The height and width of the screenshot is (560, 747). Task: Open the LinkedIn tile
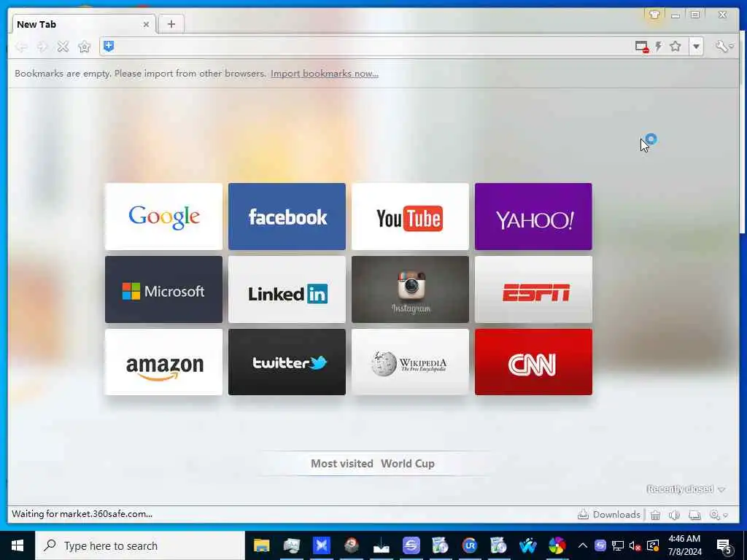287,289
